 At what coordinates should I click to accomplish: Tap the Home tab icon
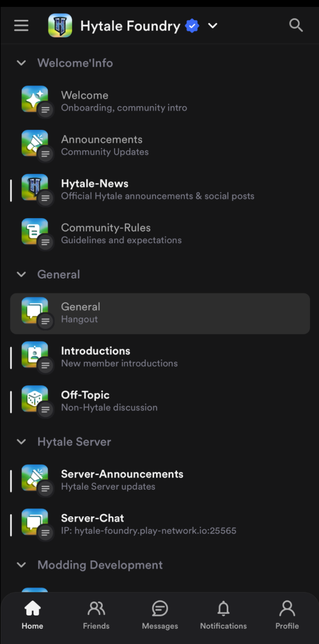point(32,609)
